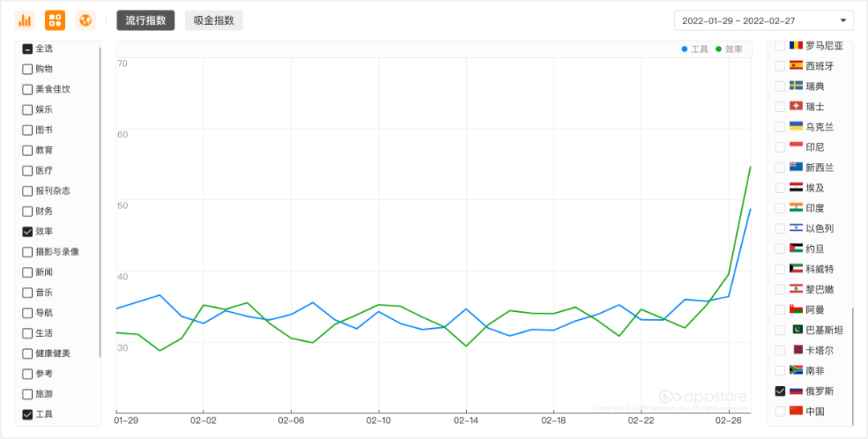The image size is (868, 439).
Task: Click the globe region icon
Action: [85, 20]
